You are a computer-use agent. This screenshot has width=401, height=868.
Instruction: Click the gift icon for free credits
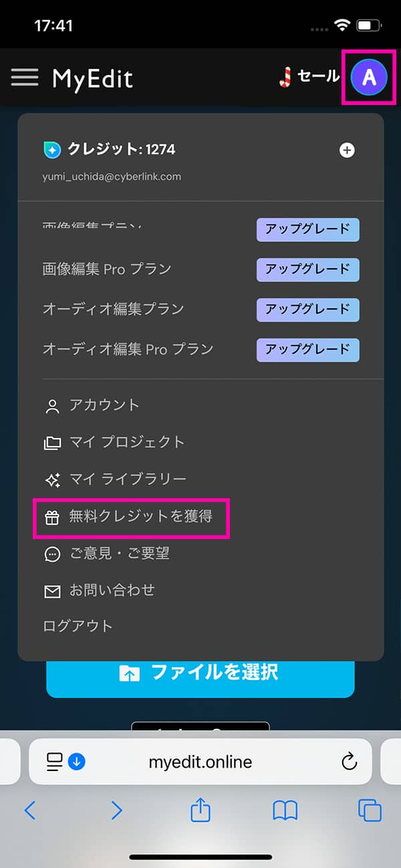coord(51,516)
